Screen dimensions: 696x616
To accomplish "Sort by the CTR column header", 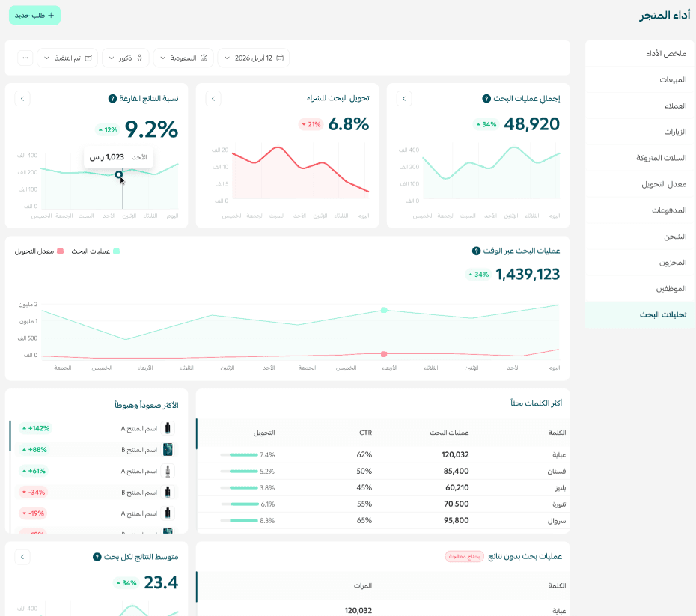I will (365, 433).
